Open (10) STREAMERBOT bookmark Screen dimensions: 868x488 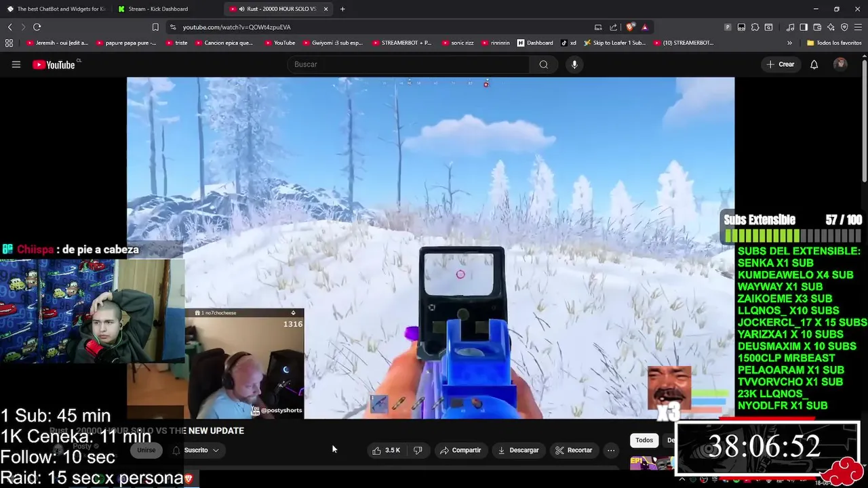(x=684, y=43)
